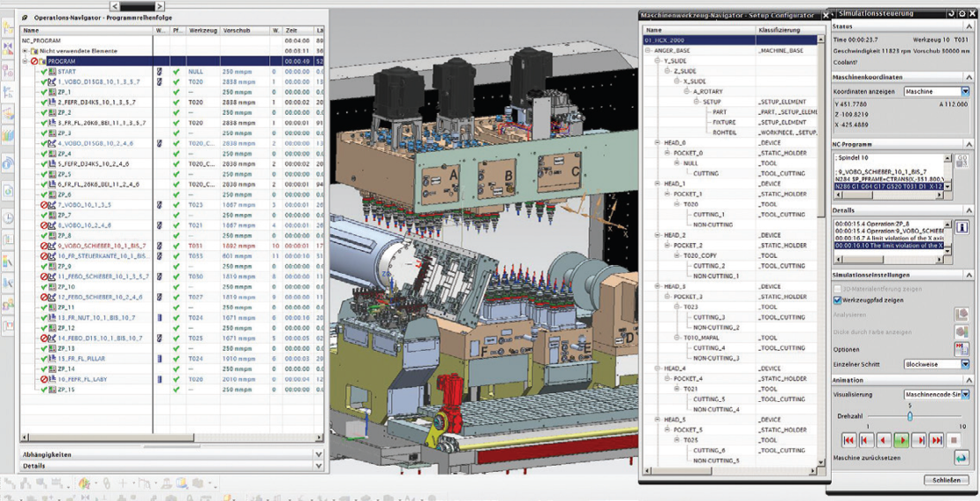Open the Roles sidebar icon
The width and height of the screenshot is (980, 501).
9,305
